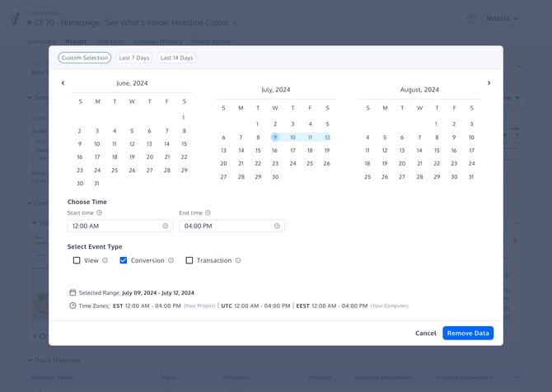Screen dimensions: 552x392
Task: Select July 10 in the calendar
Action: coord(292,138)
